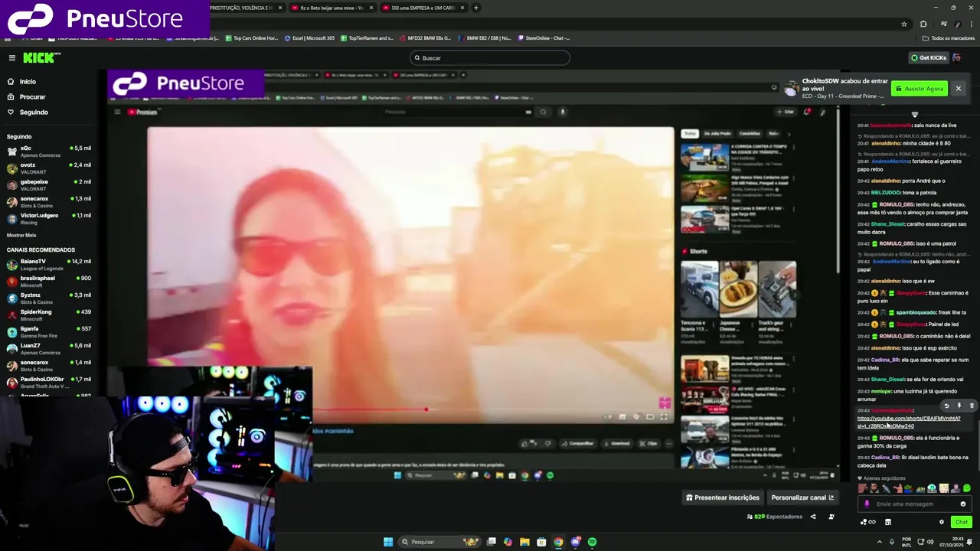The image size is (980, 551).
Task: Open File Explorer from the taskbar
Action: point(524,542)
